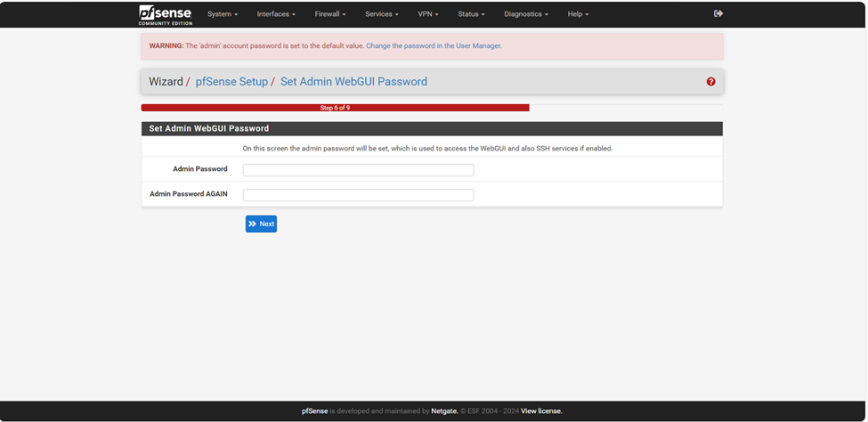This screenshot has width=868, height=422.
Task: Open the red help question mark icon
Action: 710,82
